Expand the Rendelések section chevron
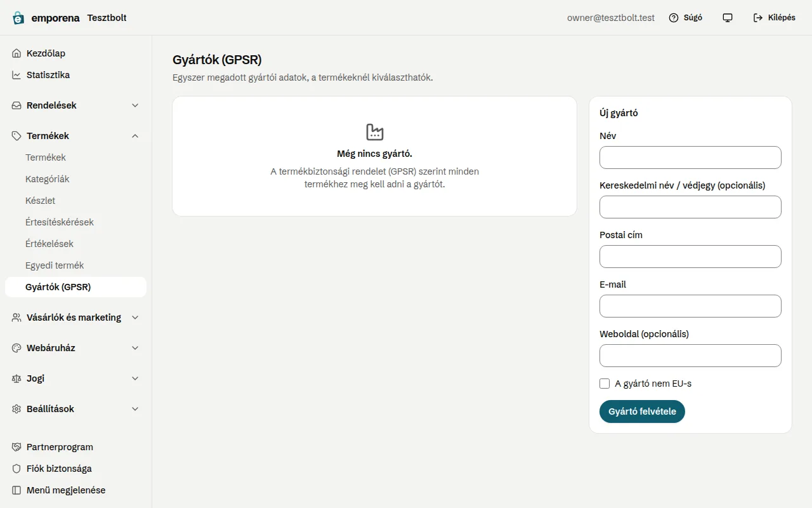 pos(135,105)
